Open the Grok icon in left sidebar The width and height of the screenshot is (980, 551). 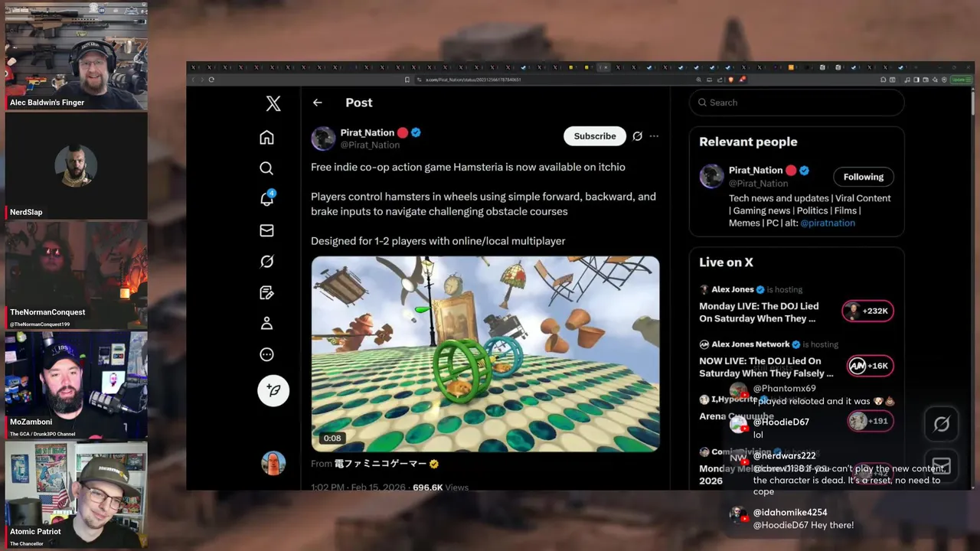pos(266,262)
